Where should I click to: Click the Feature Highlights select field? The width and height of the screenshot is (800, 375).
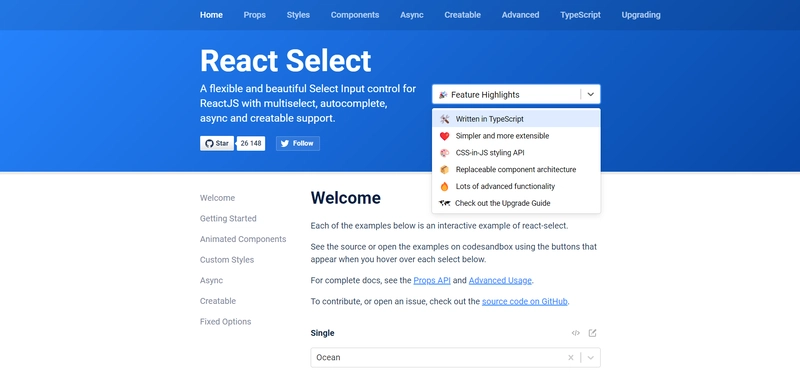tap(516, 94)
